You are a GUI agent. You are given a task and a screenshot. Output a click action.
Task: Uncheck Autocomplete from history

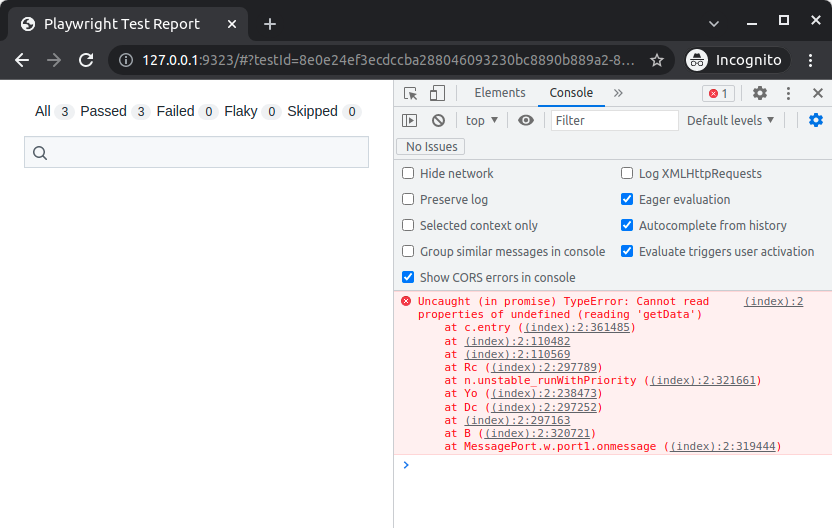627,225
